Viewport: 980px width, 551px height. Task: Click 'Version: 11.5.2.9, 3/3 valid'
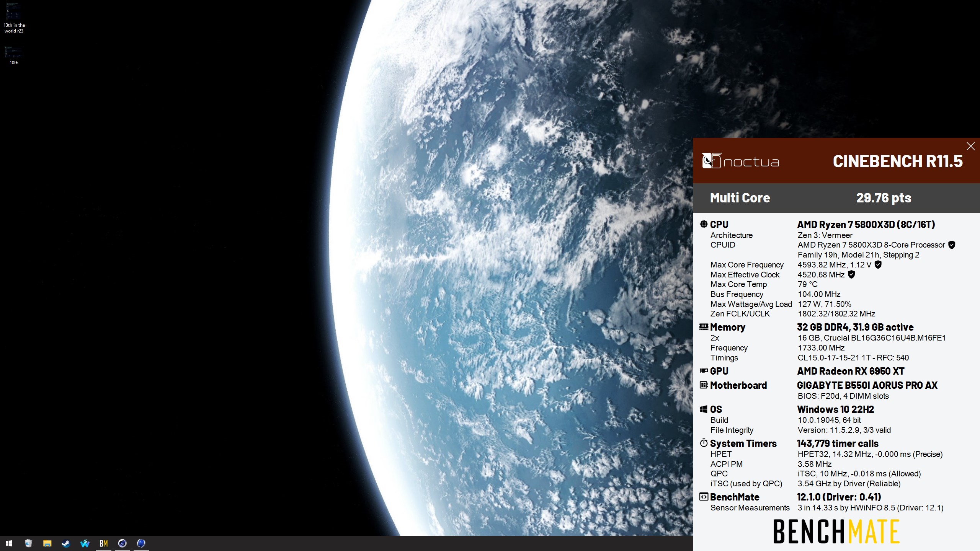(844, 430)
